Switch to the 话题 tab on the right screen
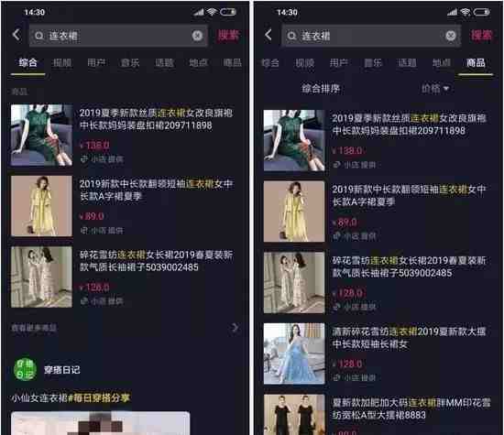 point(407,62)
